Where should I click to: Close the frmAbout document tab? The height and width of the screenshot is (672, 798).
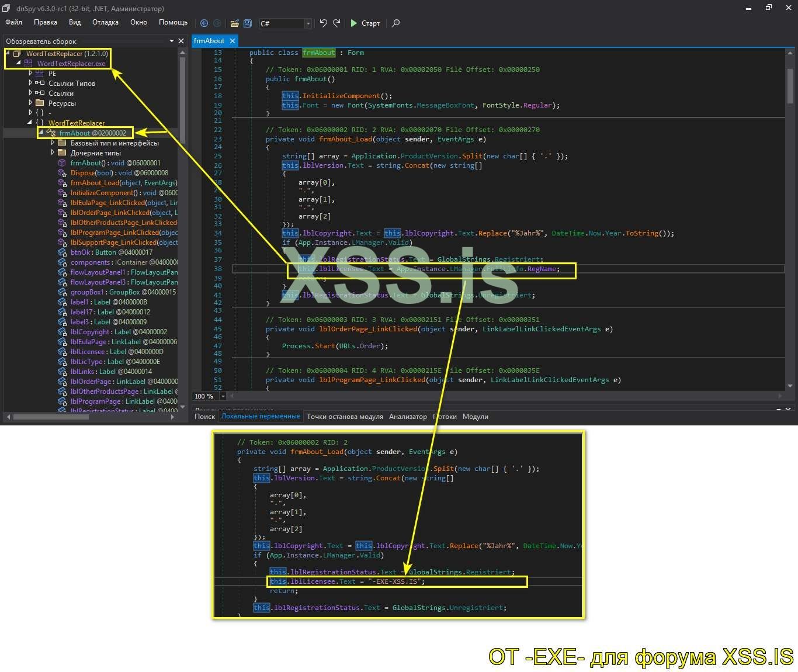click(x=233, y=41)
